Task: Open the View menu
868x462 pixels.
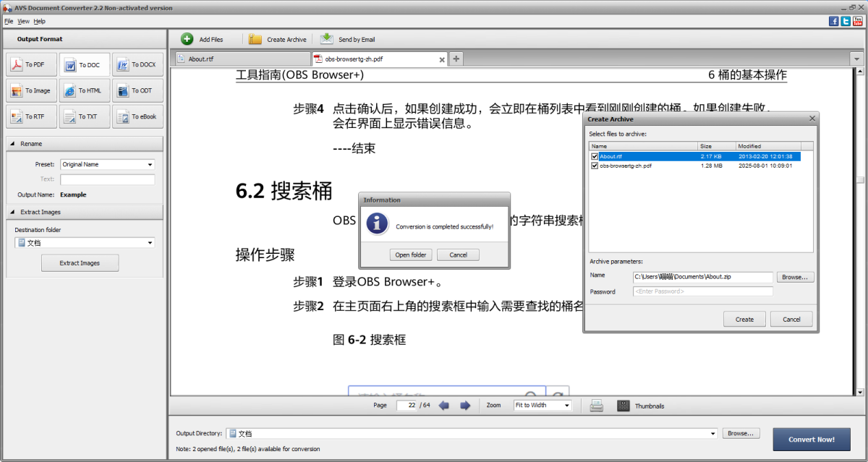Action: click(24, 22)
